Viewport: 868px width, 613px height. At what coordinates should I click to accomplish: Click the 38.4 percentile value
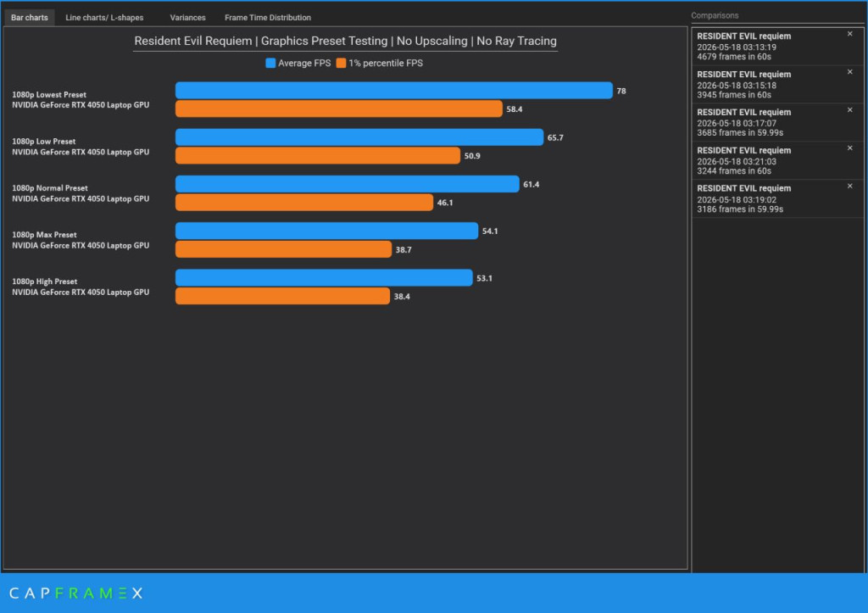click(402, 297)
